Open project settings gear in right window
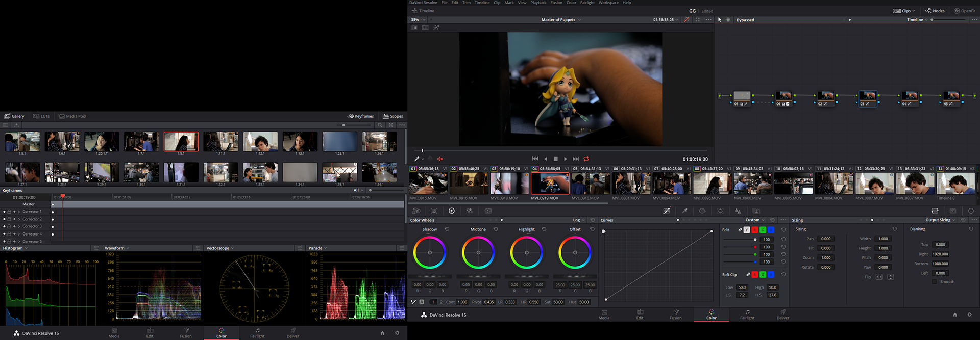 (x=970, y=315)
